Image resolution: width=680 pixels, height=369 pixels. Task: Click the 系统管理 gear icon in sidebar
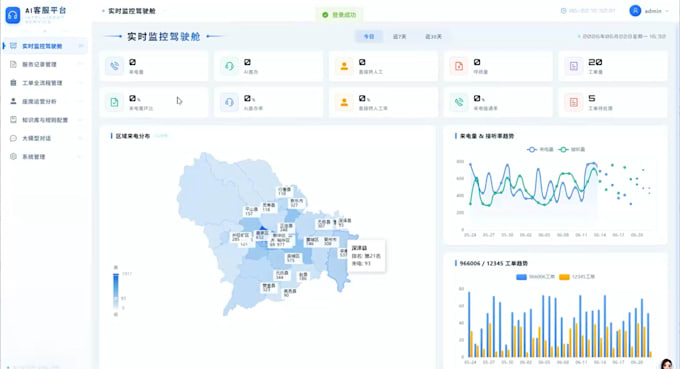coord(13,157)
